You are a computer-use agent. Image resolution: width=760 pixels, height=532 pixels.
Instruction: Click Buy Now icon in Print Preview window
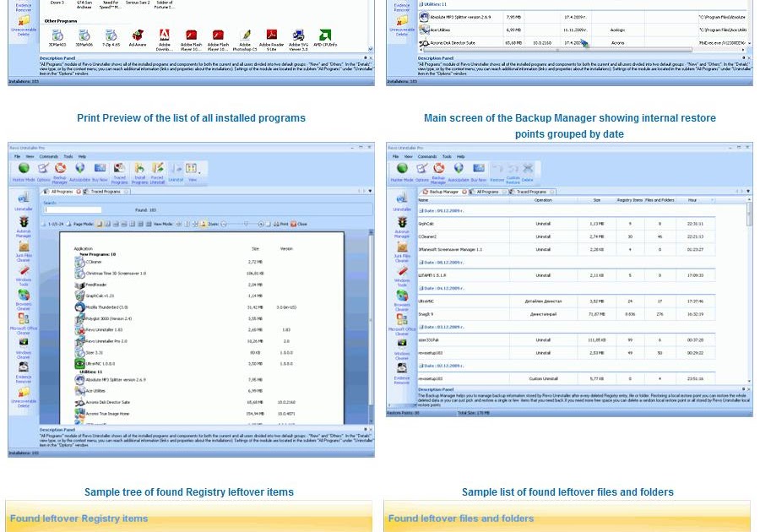pyautogui.click(x=100, y=172)
